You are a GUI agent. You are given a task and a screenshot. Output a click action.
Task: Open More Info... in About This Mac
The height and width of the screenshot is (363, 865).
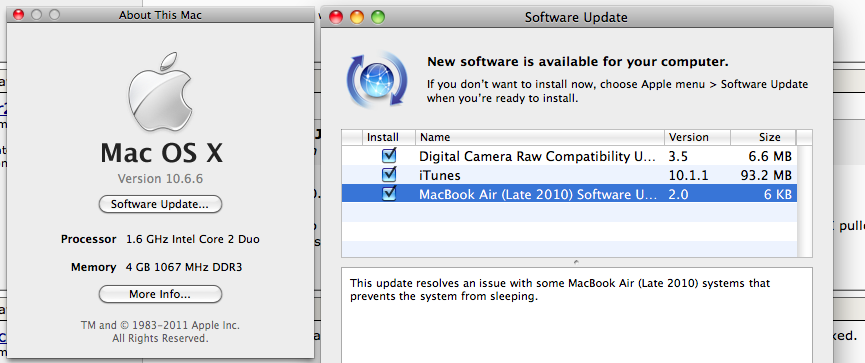pos(160,294)
